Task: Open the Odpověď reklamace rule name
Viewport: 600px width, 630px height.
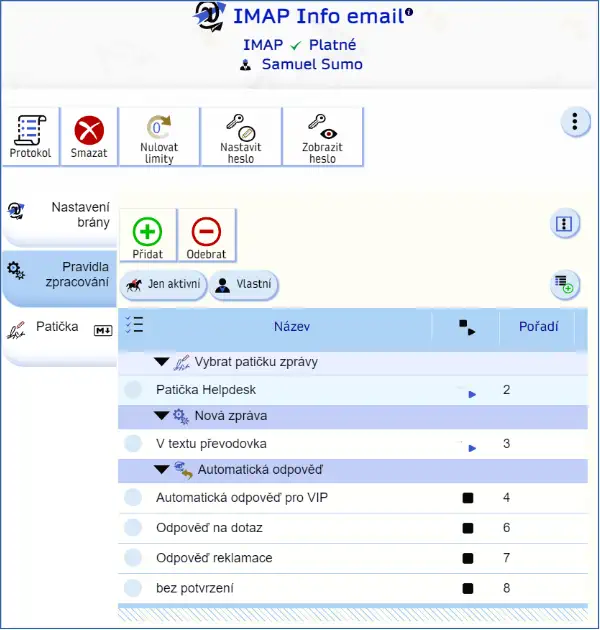Action: (214, 558)
